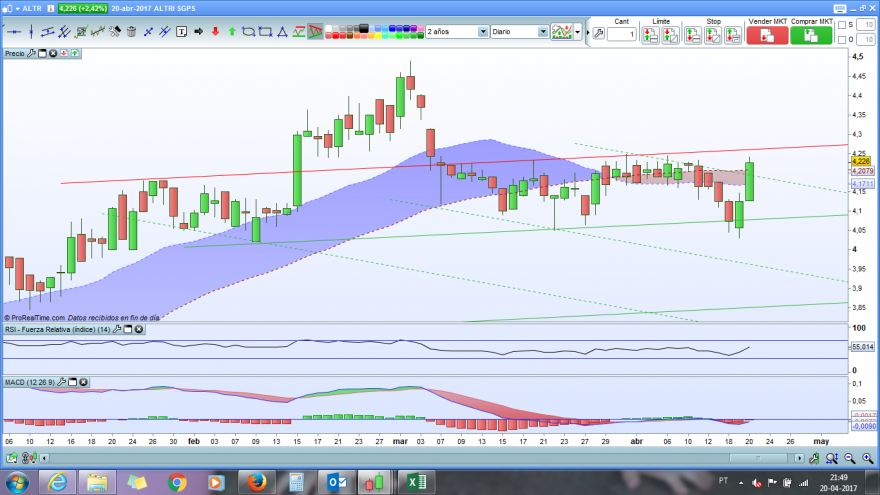Select the ellipse drawing tool
This screenshot has width=880, height=495.
click(248, 32)
